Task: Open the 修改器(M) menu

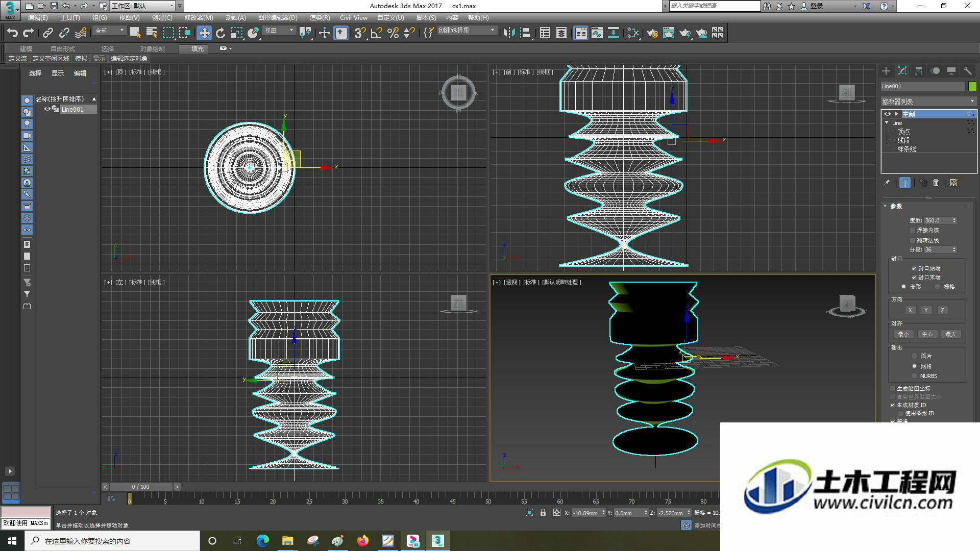Action: click(199, 18)
